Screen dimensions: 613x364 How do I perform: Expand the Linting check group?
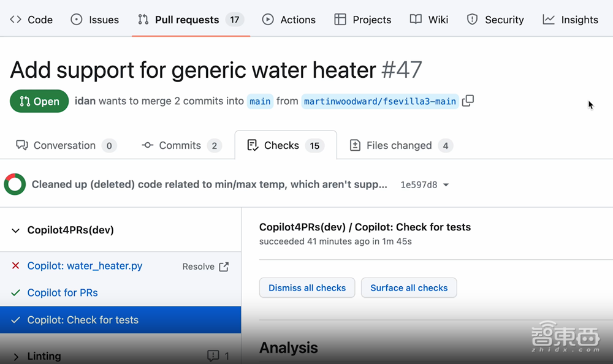click(x=15, y=356)
